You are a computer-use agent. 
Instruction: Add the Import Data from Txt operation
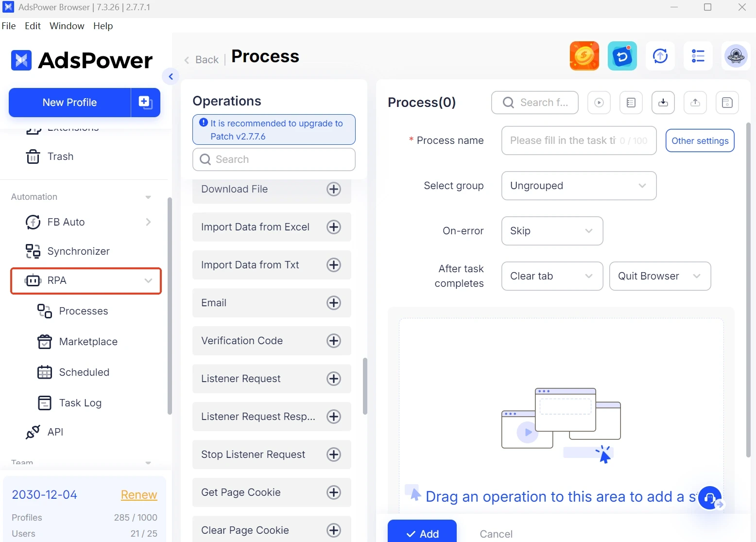pos(334,265)
